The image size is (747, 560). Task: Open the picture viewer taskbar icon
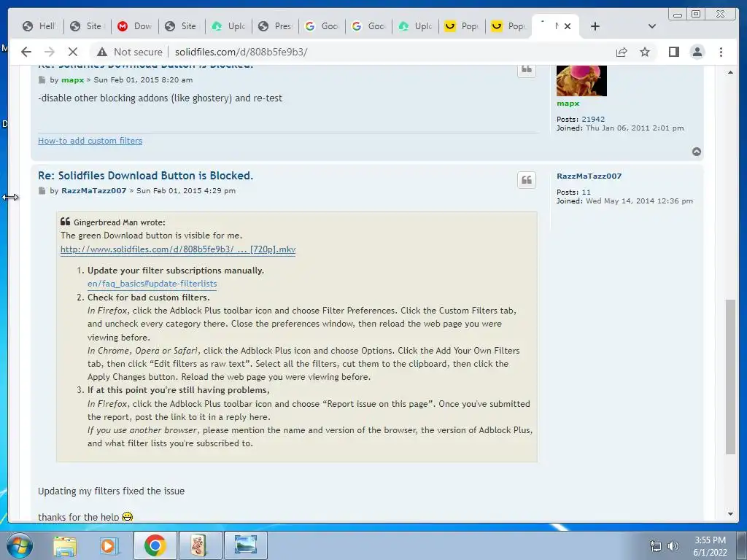(x=245, y=545)
